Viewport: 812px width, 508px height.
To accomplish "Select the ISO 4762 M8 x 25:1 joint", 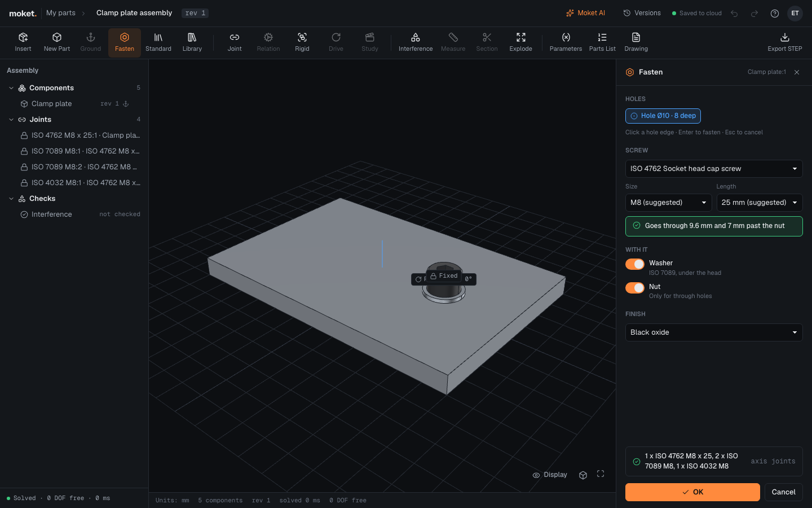I will coord(74,135).
